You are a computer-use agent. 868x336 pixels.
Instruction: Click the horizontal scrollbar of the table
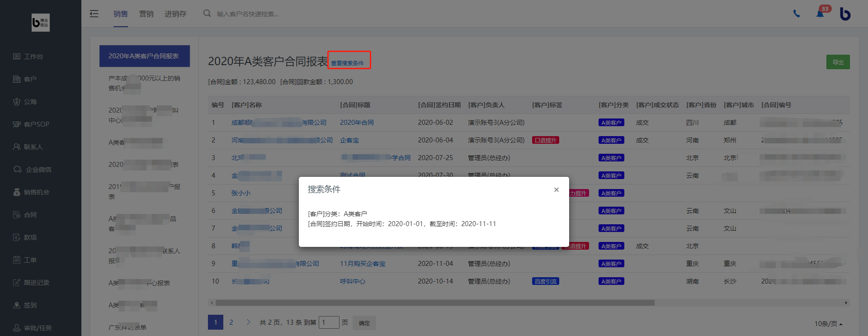[435, 303]
